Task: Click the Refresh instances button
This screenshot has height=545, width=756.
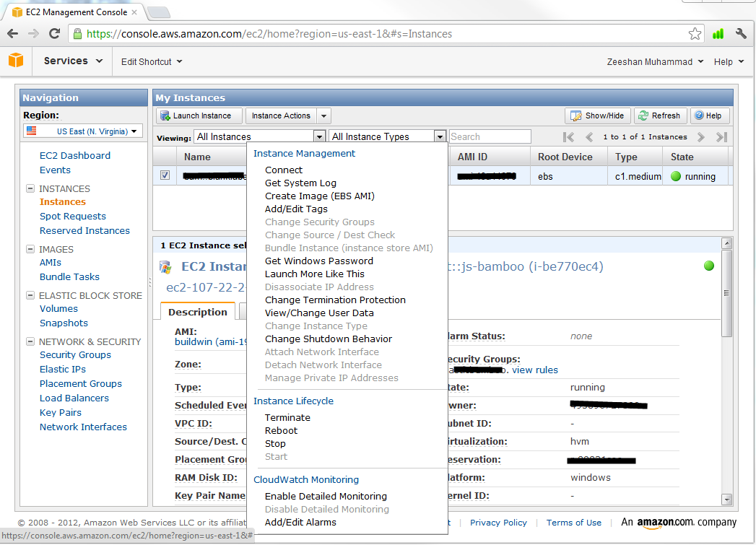Action: coord(660,115)
